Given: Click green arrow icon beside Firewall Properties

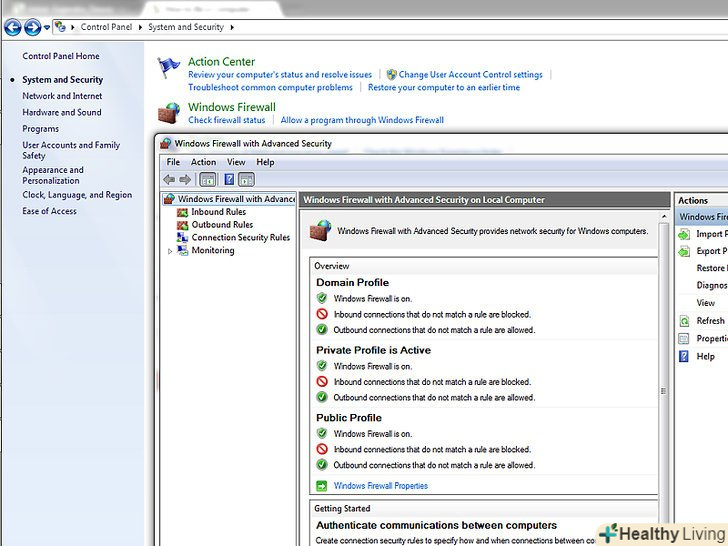Looking at the screenshot, I should click(x=321, y=486).
